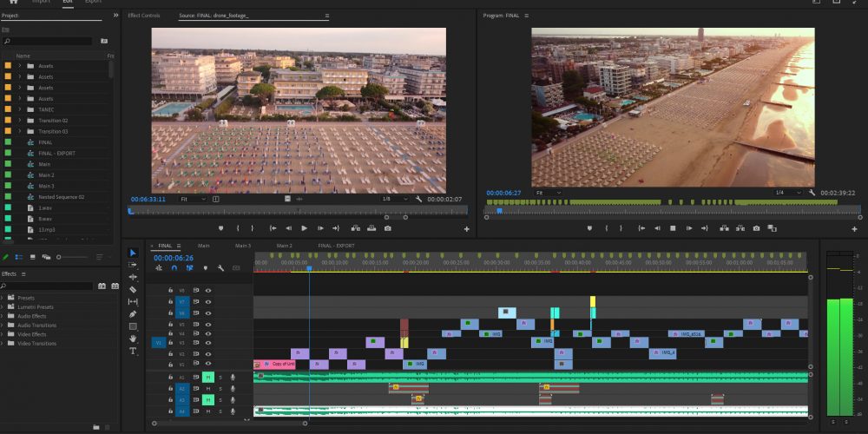Click Insert button in Source monitor
This screenshot has height=434, width=868.
[355, 228]
